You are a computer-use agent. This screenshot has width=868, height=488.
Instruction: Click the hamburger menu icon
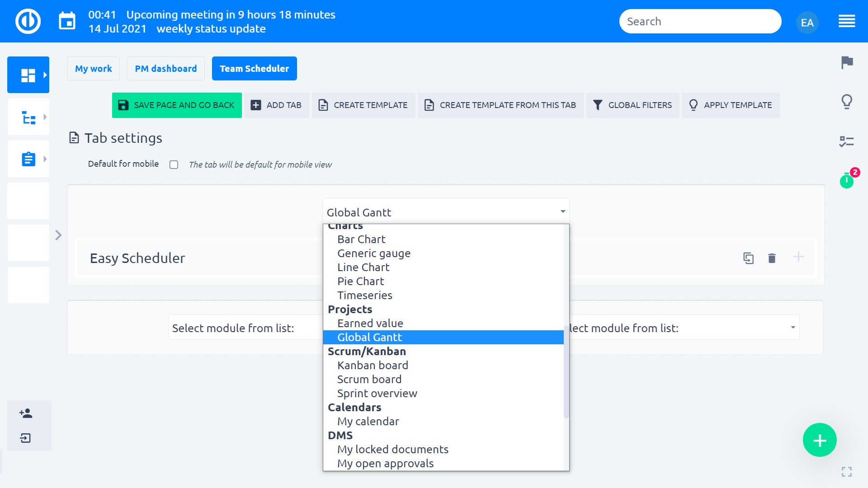point(846,21)
